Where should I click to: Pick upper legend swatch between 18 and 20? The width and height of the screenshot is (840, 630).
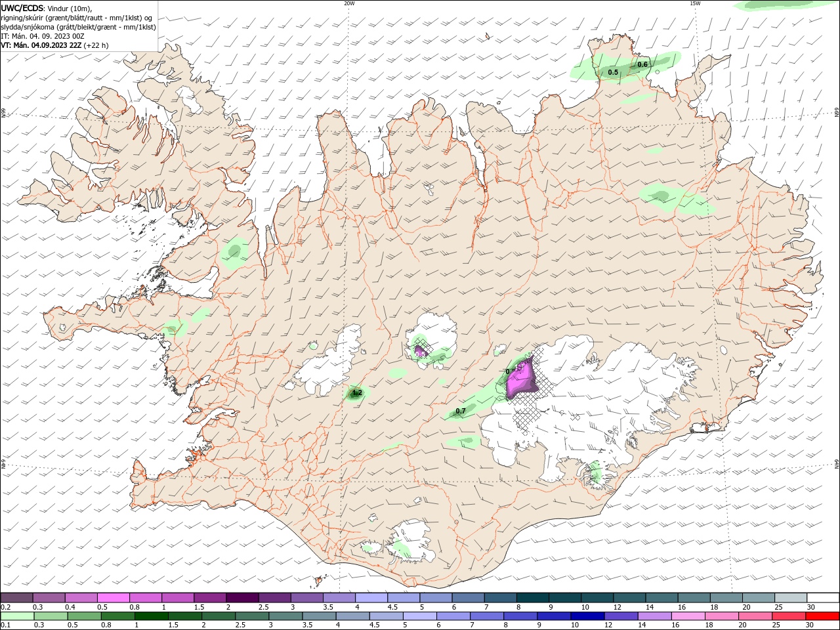(726, 598)
